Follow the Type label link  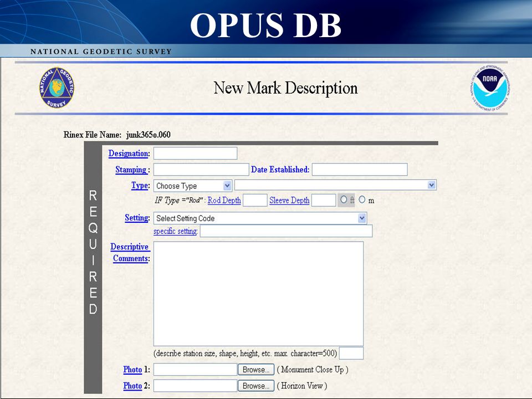[x=140, y=185]
